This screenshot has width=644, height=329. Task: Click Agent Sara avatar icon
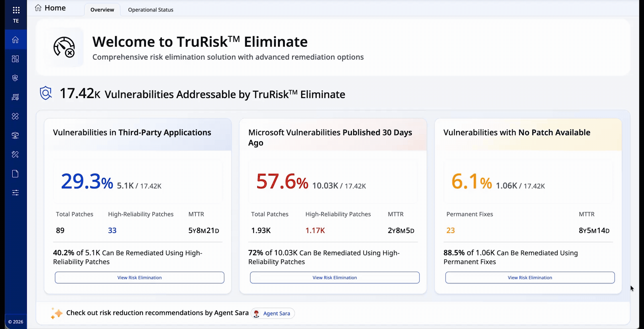point(256,314)
